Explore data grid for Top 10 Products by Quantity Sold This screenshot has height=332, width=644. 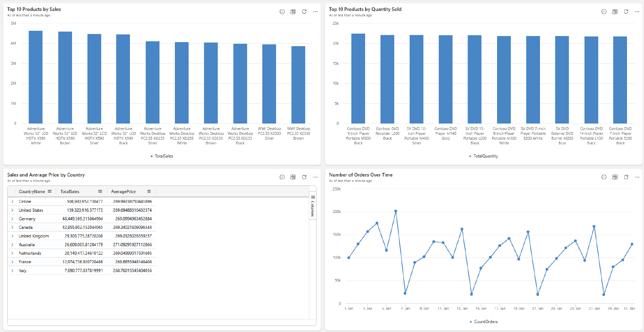[x=615, y=12]
